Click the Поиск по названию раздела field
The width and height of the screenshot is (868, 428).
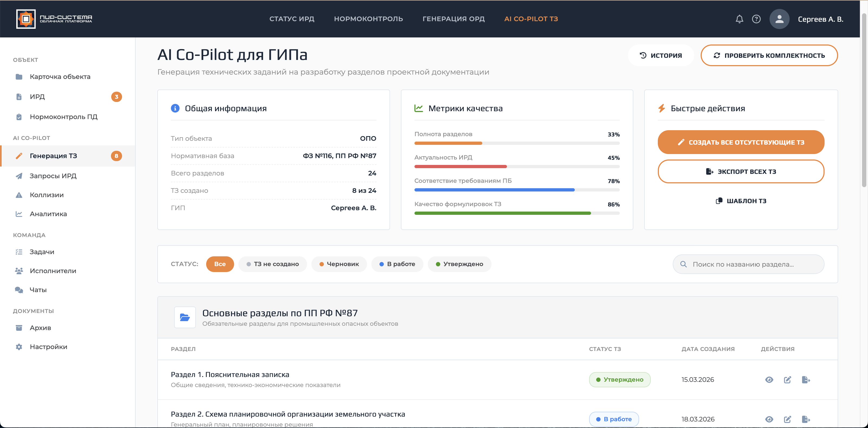click(748, 264)
